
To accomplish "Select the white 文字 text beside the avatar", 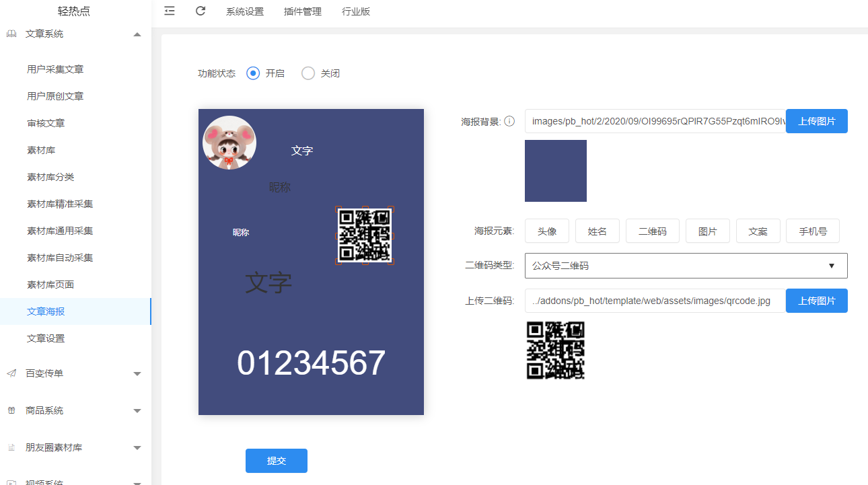I will (302, 151).
